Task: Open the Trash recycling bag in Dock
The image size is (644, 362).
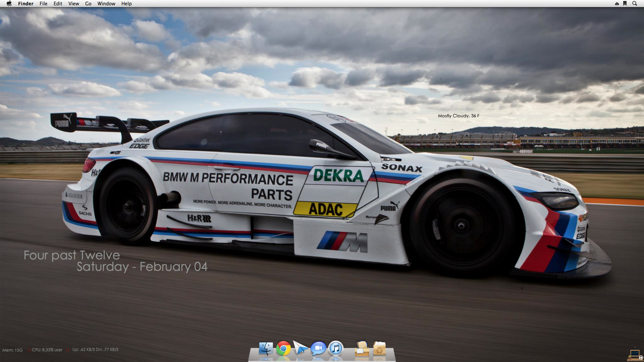Action: point(379,349)
